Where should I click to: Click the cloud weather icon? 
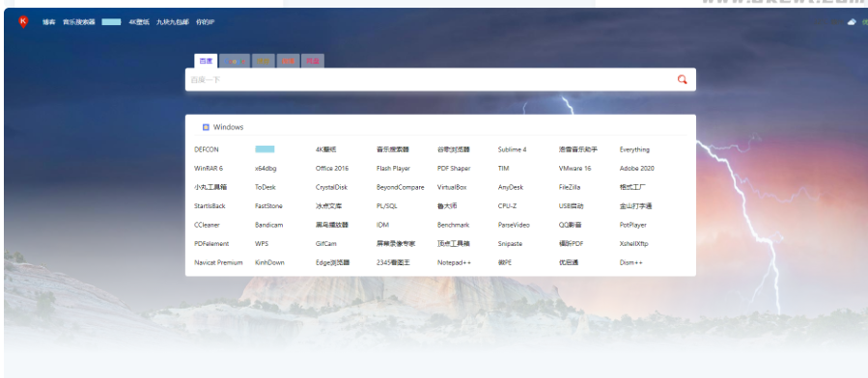click(853, 22)
